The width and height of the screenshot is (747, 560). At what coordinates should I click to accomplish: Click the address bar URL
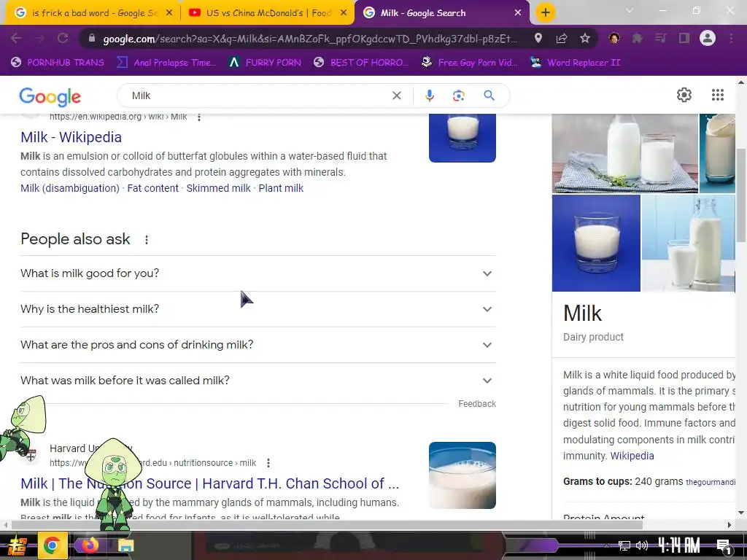pyautogui.click(x=309, y=39)
